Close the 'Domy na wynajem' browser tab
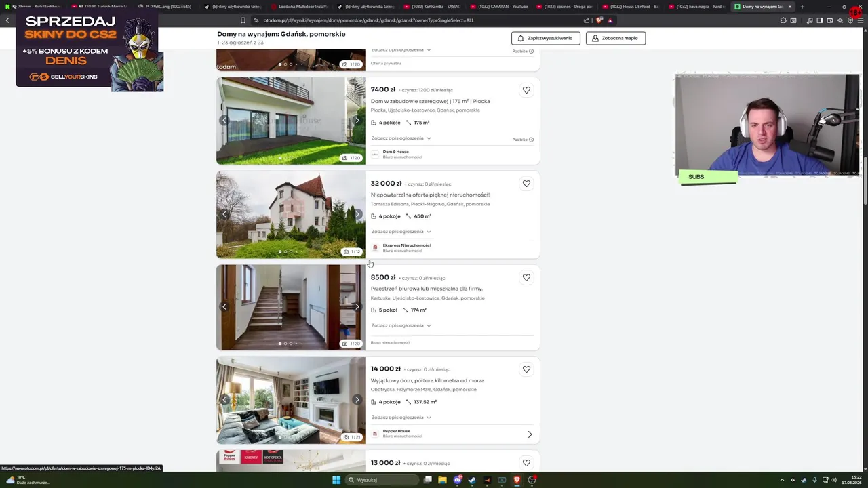The image size is (868, 488). pos(789,7)
